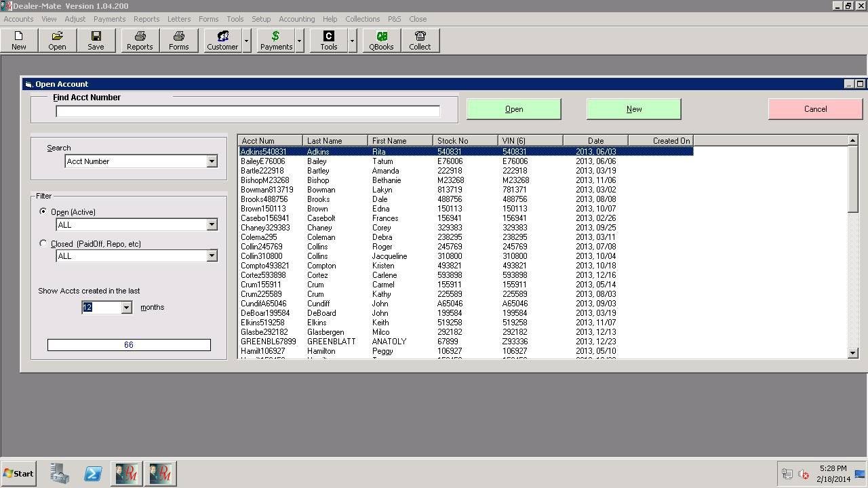Sort by First Name column header
Screen dimensions: 868x488
(400, 141)
